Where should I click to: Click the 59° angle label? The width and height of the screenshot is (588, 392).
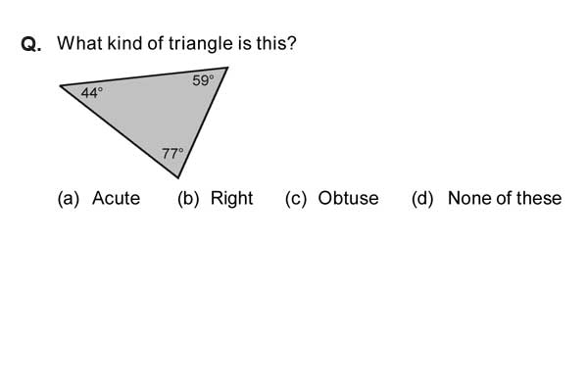[x=203, y=80]
